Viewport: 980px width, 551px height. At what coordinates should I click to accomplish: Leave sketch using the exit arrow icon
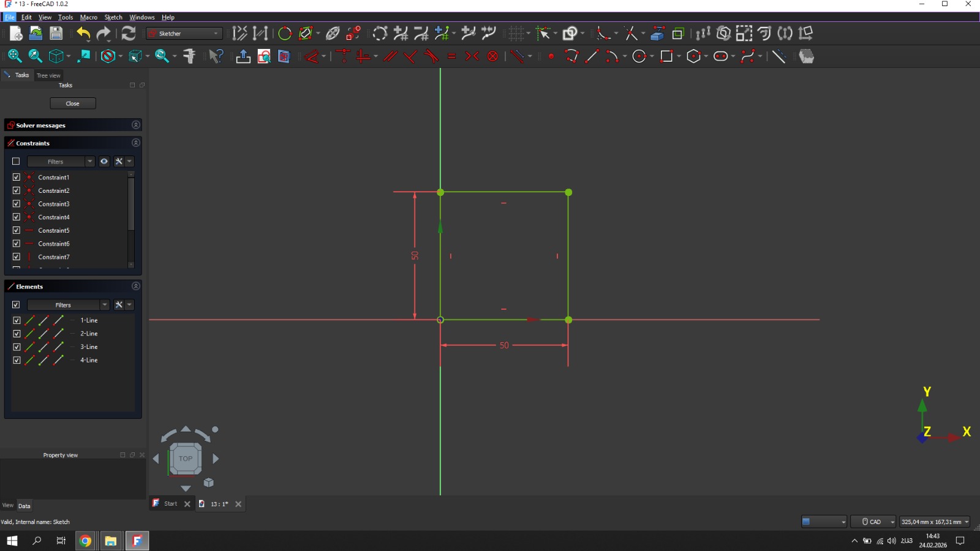click(243, 56)
